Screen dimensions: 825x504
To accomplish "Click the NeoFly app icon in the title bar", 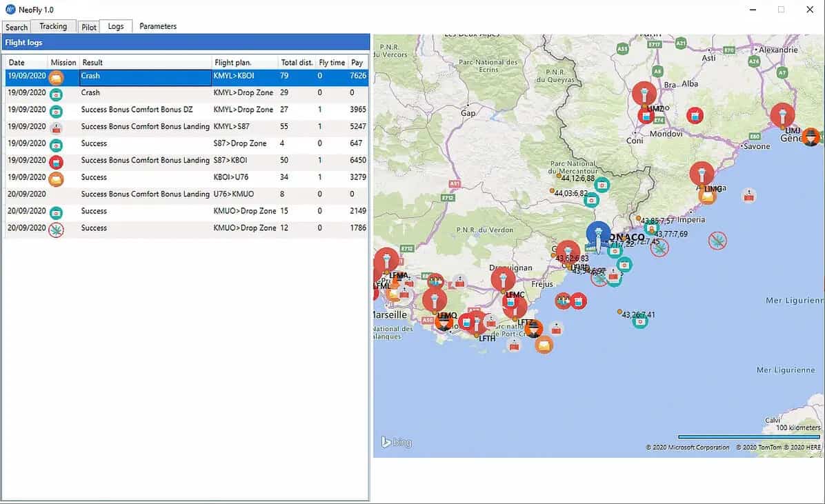I will click(x=10, y=10).
